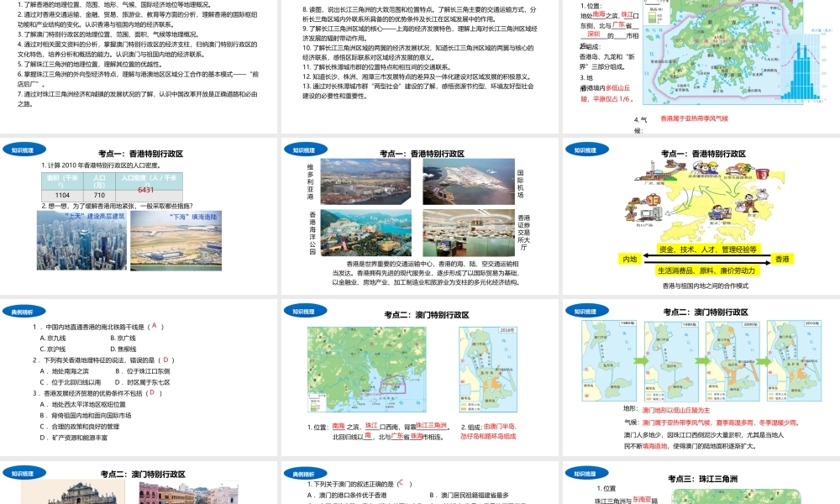Click answer option B. 京广线

click(123, 338)
